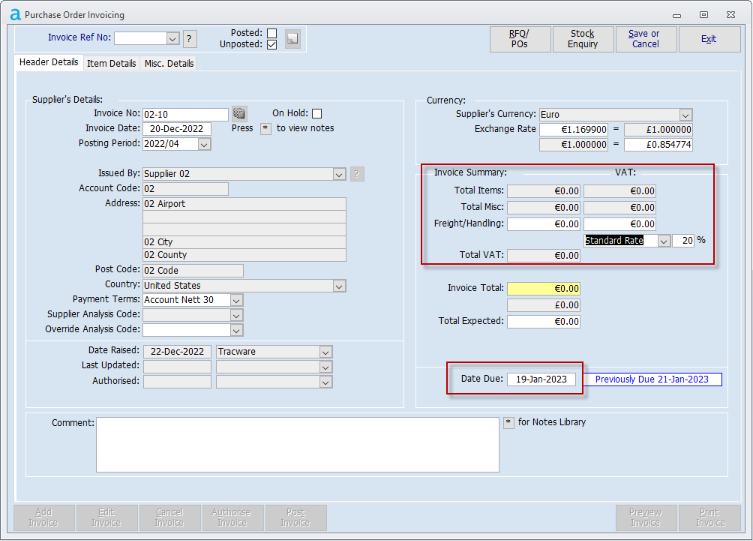The image size is (753, 541).
Task: Expand the Issued By supplier dropdown
Action: [339, 174]
